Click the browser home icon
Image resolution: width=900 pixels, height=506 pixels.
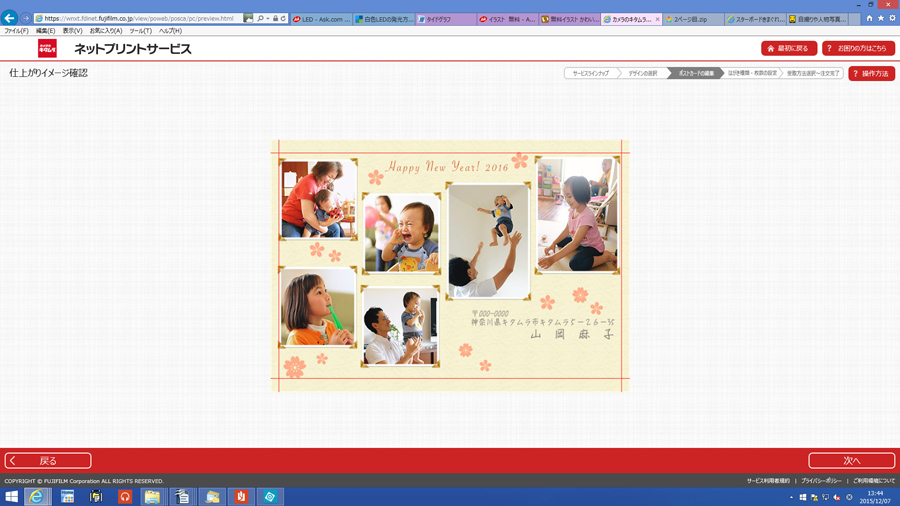(869, 18)
